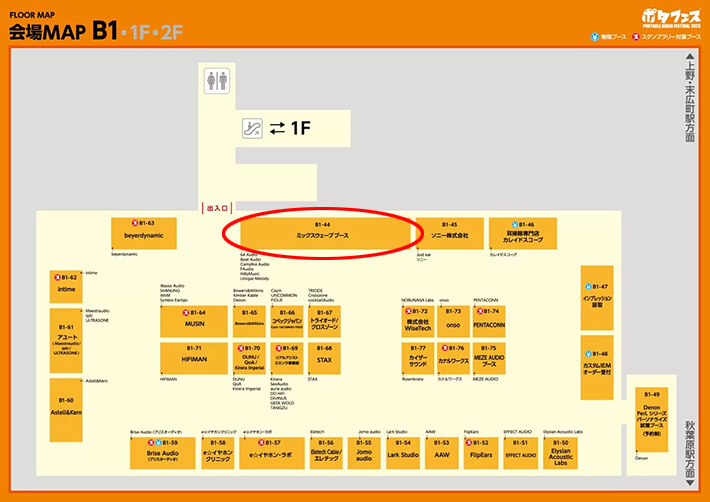Select the B1-51 EFFECT AUDIO booth
The width and height of the screenshot is (710, 502).
[520, 453]
